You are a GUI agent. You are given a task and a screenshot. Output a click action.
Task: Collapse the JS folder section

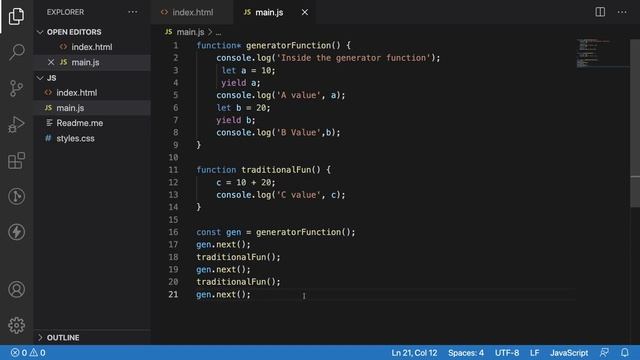coord(51,78)
